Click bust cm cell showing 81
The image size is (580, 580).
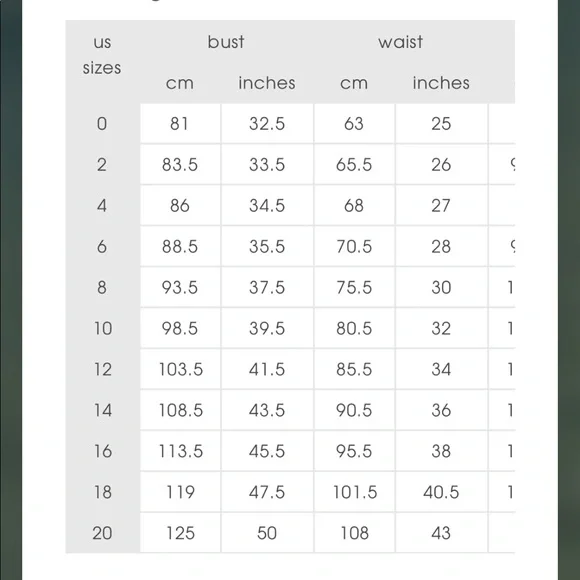(x=179, y=124)
